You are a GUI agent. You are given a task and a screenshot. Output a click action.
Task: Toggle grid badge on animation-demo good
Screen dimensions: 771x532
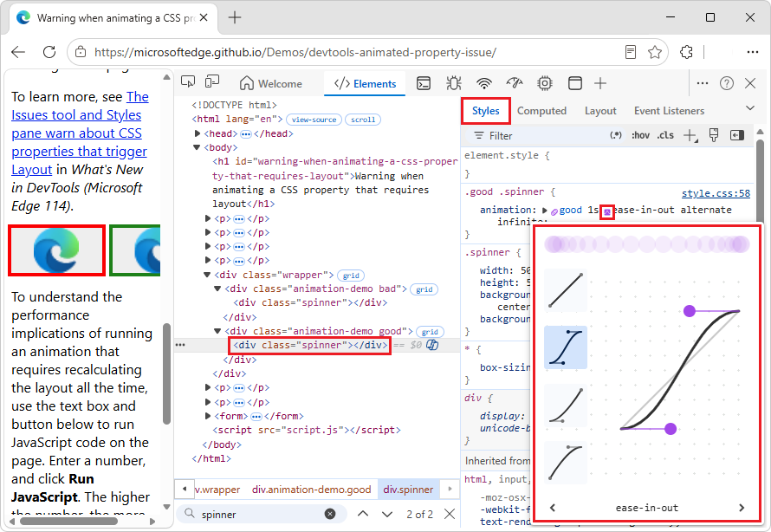pos(430,332)
